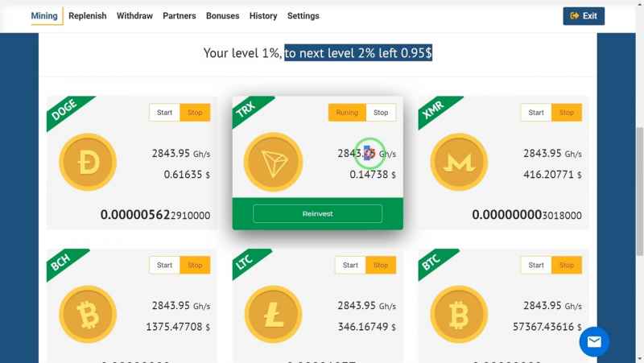Click XMR price 416.20771 $

tap(552, 175)
